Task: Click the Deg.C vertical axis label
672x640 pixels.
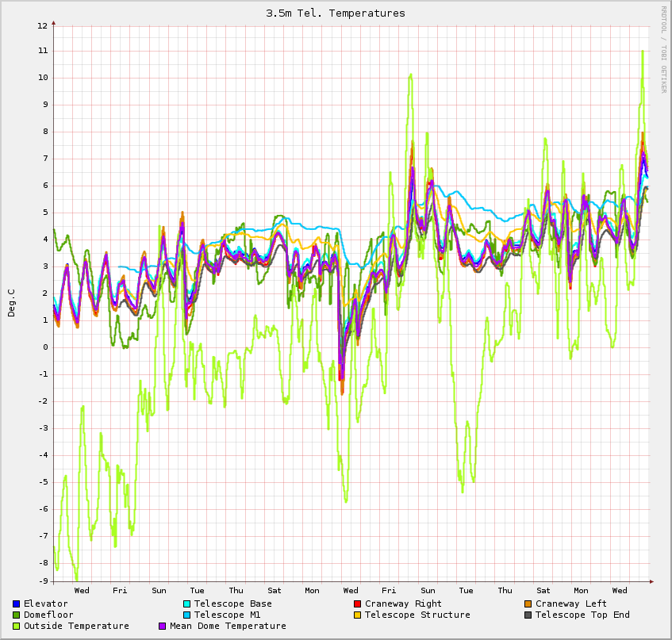Action: coord(11,304)
